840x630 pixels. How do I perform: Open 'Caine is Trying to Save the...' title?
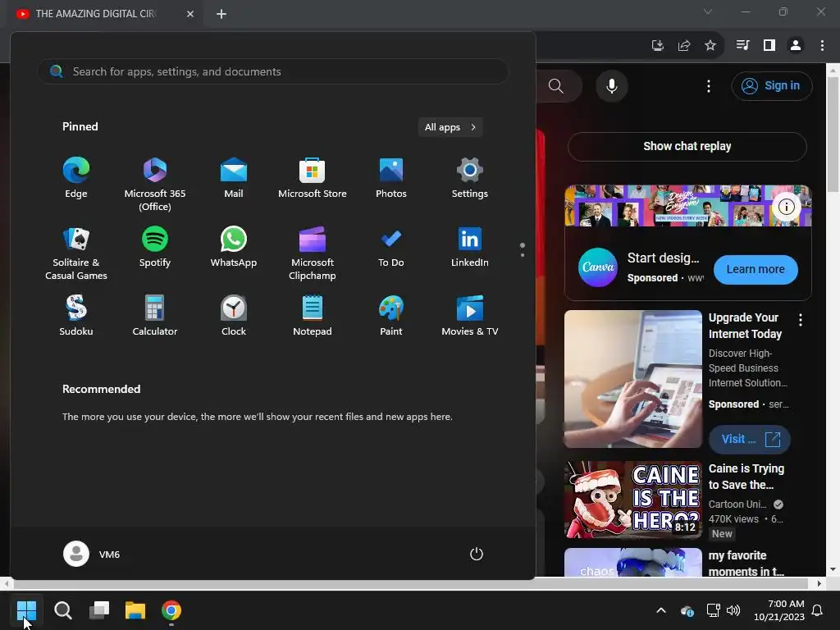(x=746, y=477)
